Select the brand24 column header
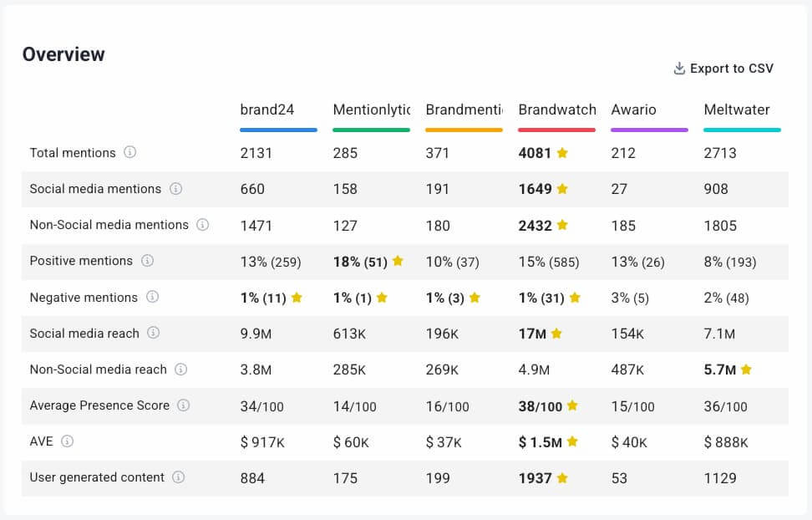Image resolution: width=812 pixels, height=520 pixels. pyautogui.click(x=267, y=110)
